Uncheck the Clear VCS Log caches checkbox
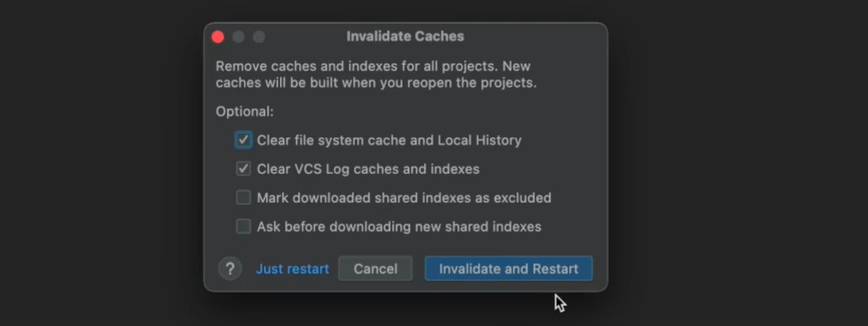Screen dimensions: 868x326 pyautogui.click(x=243, y=169)
